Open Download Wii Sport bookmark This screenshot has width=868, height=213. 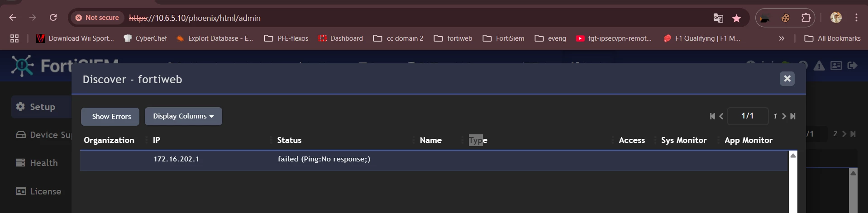(x=75, y=38)
